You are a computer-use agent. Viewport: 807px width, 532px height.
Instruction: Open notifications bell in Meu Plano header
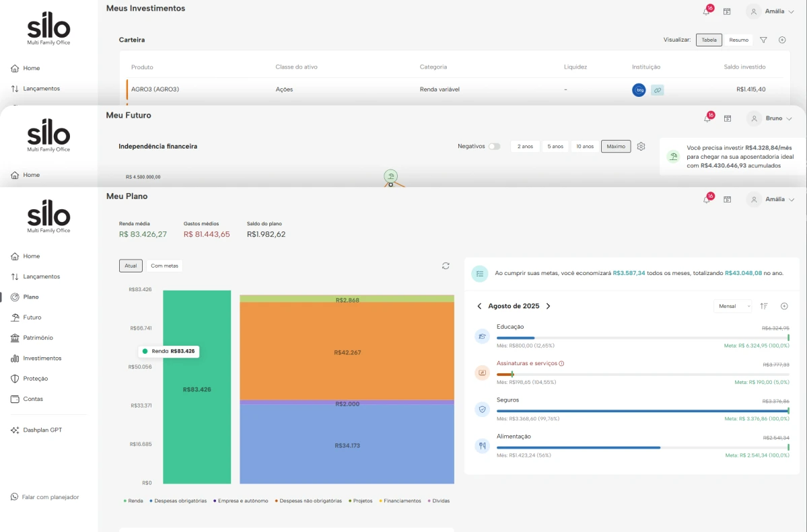[707, 199]
